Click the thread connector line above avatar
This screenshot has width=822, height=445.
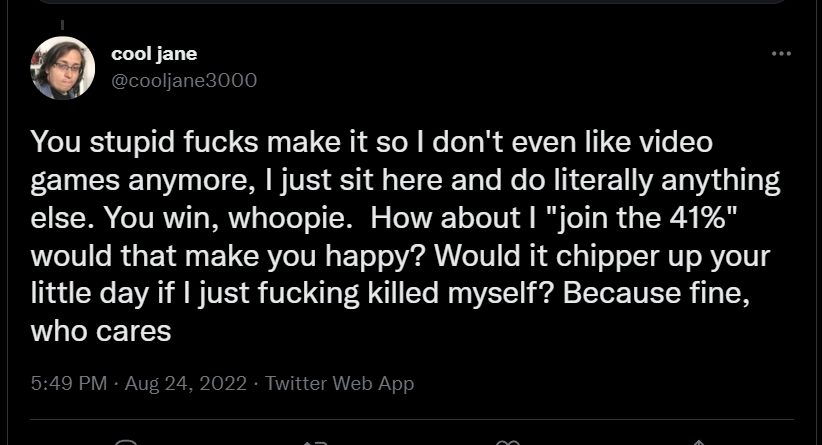(62, 25)
